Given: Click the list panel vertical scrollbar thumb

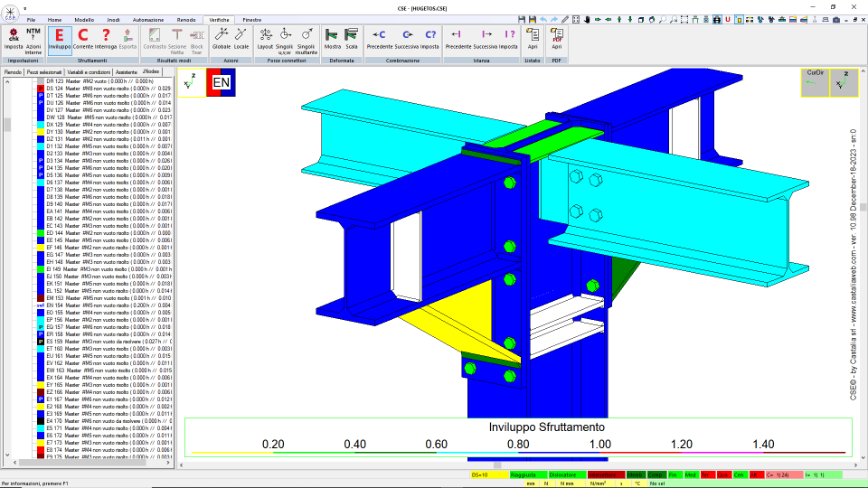Looking at the screenshot, I should pos(7,125).
